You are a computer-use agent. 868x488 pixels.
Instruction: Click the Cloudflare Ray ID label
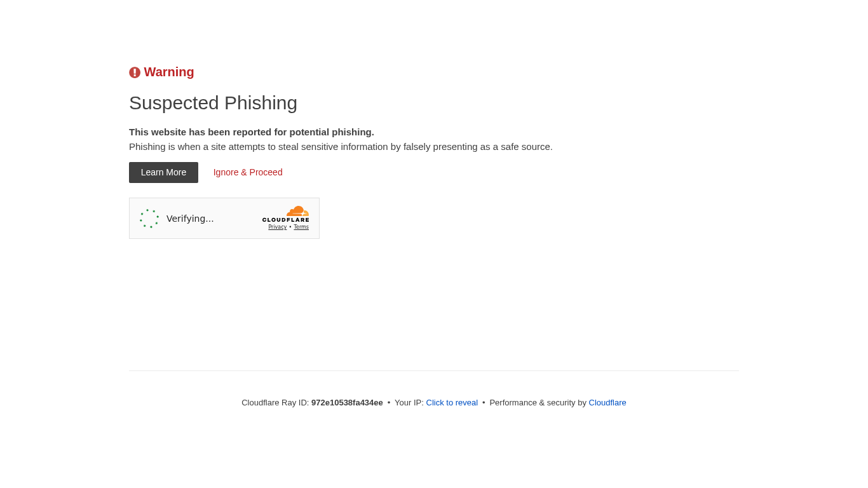coord(275,402)
